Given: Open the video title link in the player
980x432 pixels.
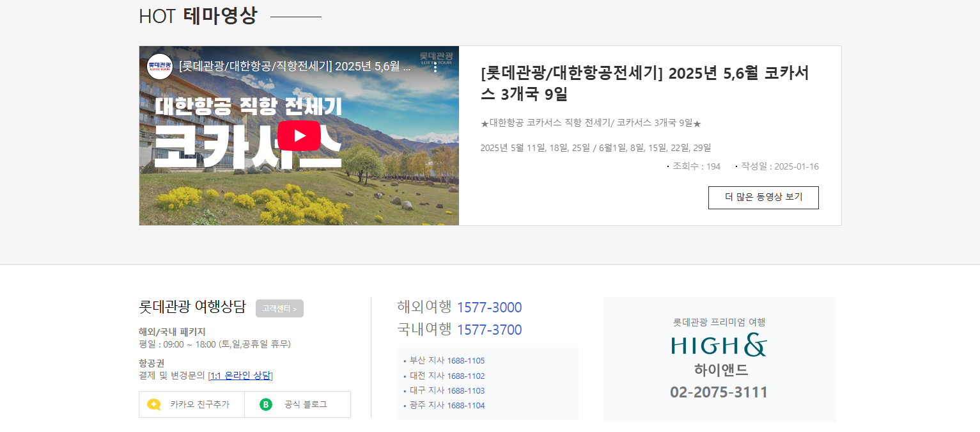Looking at the screenshot, I should pos(295,66).
